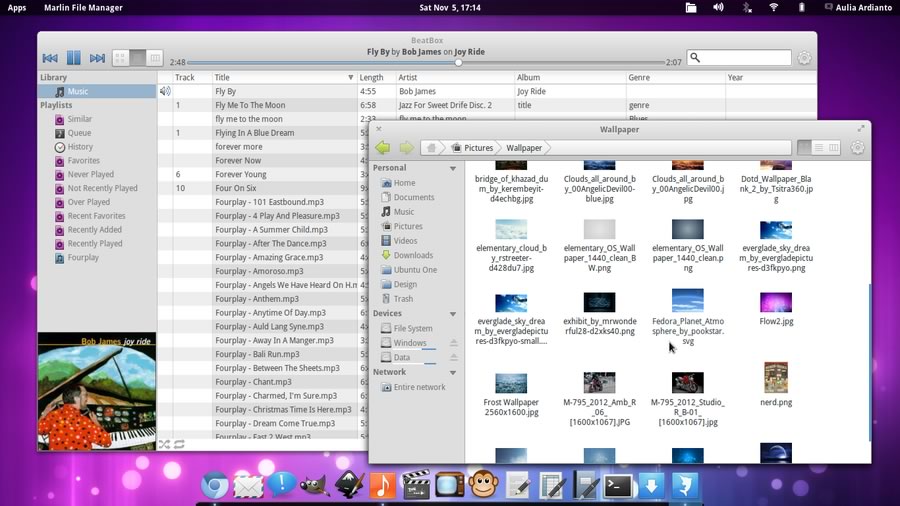The height and width of the screenshot is (506, 900).
Task: Open the BeatBox settings gear menu
Action: (x=804, y=58)
